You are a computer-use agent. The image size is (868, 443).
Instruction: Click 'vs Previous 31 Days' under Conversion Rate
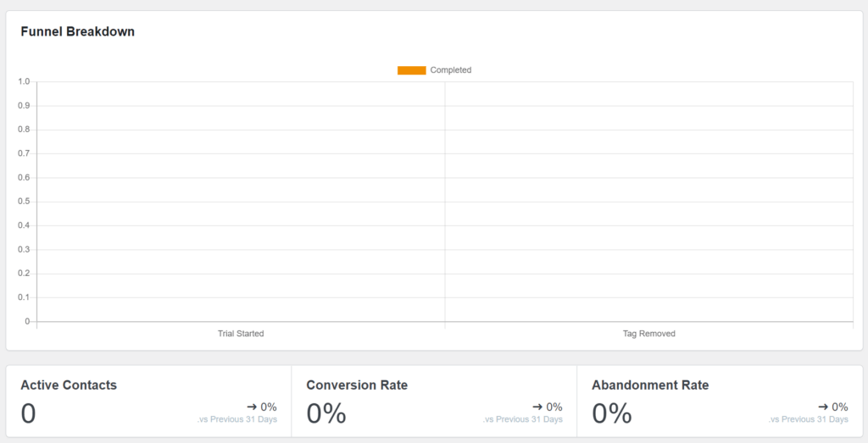coord(522,419)
